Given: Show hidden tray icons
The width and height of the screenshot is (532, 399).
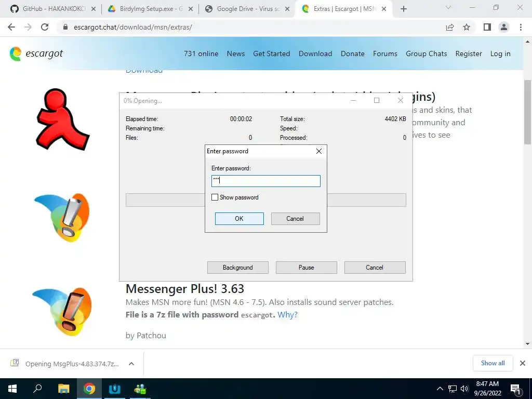Looking at the screenshot, I should pyautogui.click(x=440, y=389).
